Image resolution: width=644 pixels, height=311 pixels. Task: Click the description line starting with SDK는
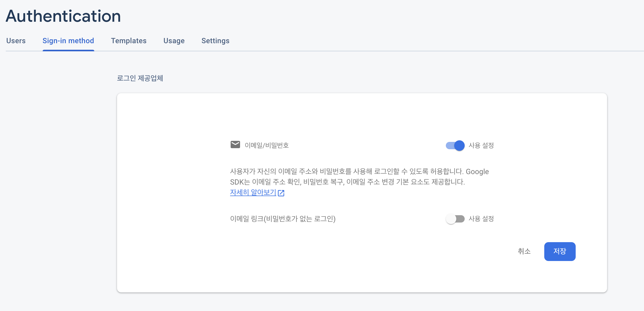[347, 182]
